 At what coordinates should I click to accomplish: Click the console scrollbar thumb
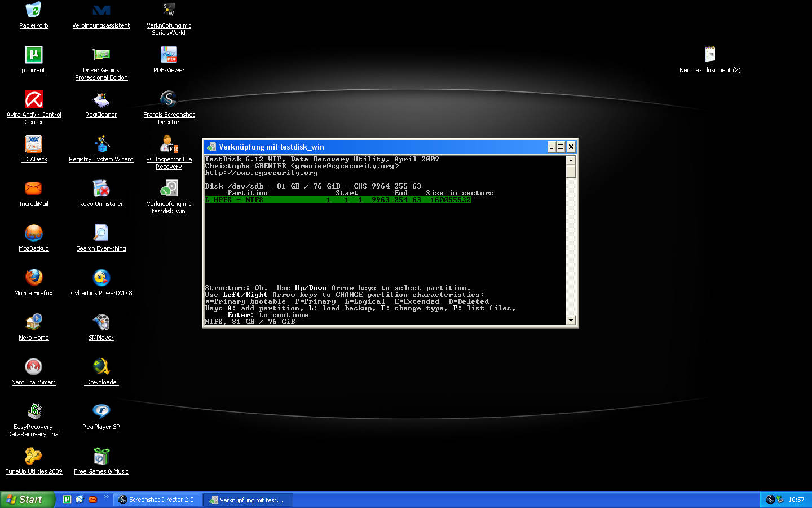pyautogui.click(x=571, y=171)
